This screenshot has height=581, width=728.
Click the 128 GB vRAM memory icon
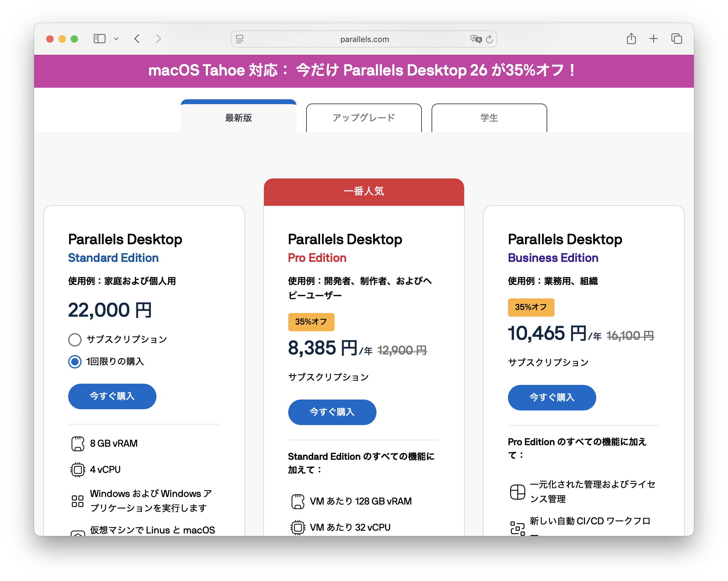coord(297,501)
